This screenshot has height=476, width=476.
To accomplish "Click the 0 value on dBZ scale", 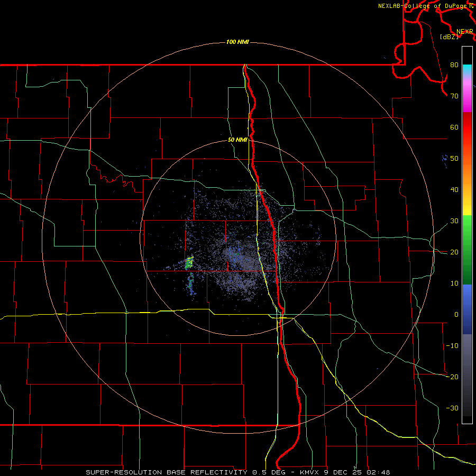I will point(456,315).
